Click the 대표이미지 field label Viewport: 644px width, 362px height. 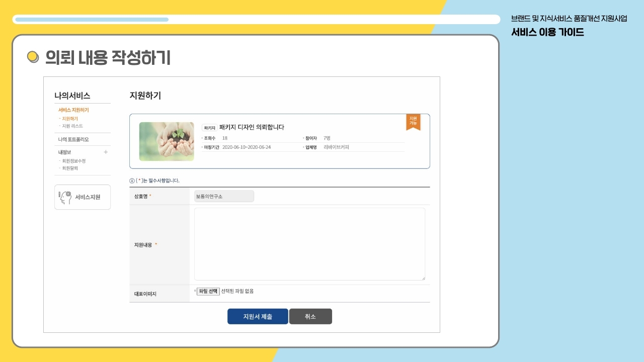coord(145,294)
